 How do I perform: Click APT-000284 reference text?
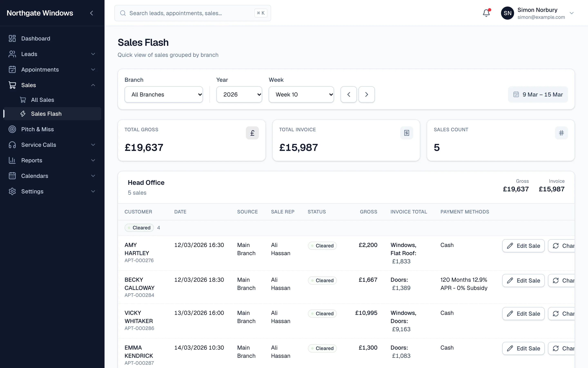coord(139,295)
